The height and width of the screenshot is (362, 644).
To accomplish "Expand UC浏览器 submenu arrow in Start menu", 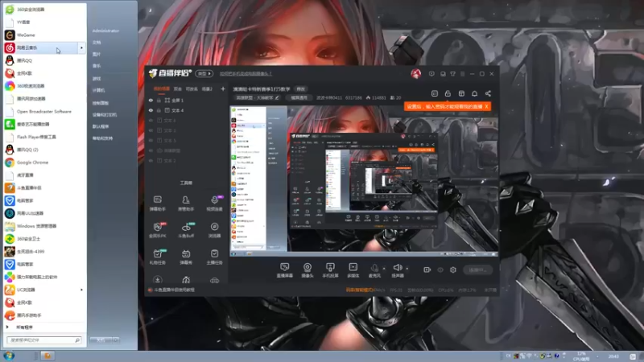I will pos(81,290).
